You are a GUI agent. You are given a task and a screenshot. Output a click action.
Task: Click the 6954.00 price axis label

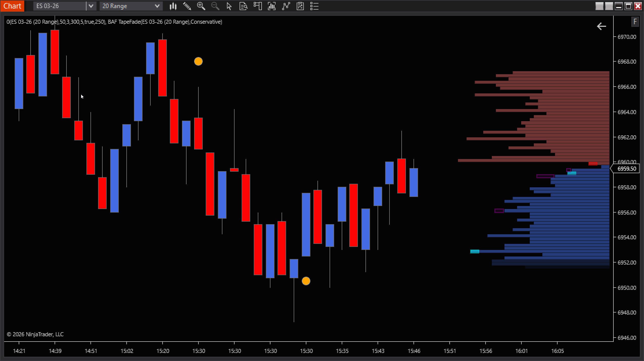(x=627, y=237)
